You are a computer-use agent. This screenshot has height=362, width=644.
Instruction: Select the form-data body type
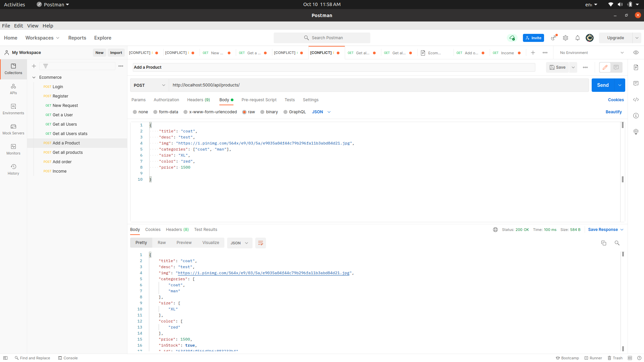[155, 112]
